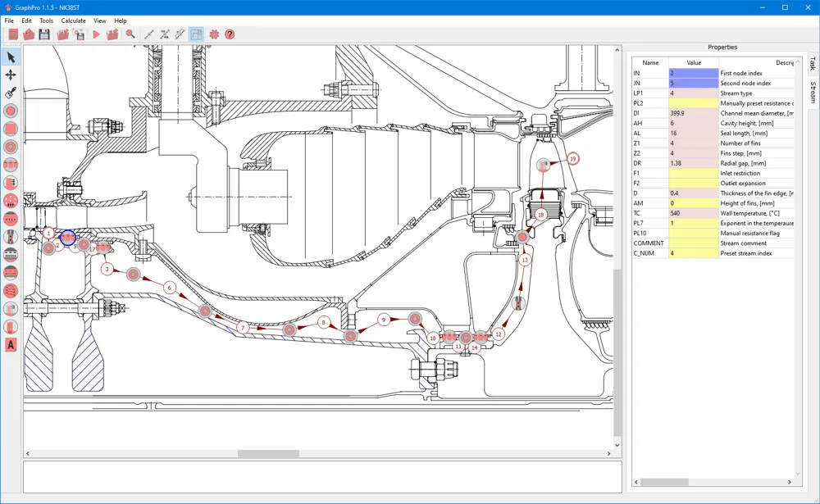Open the View menu

[x=99, y=21]
